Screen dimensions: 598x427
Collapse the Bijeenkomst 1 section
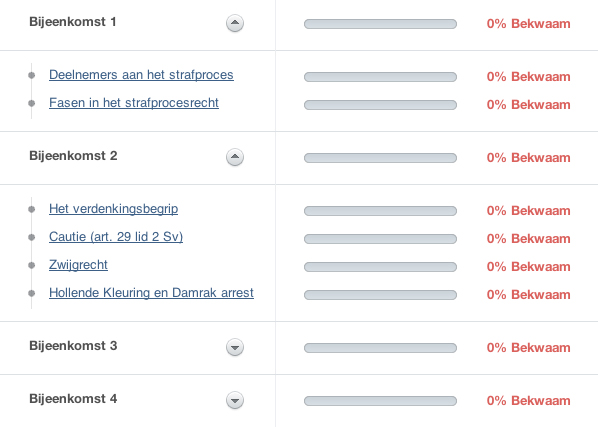click(x=235, y=23)
